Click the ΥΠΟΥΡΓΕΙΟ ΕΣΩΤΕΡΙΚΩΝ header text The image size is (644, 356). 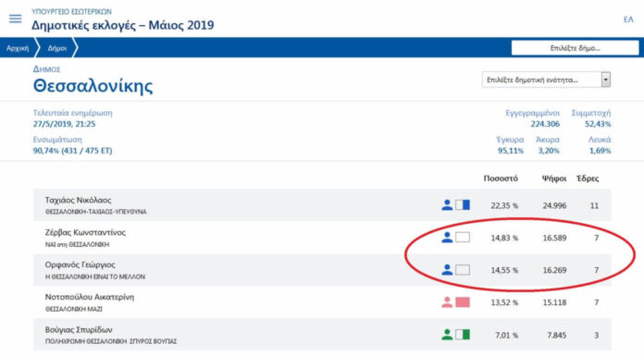coord(71,11)
